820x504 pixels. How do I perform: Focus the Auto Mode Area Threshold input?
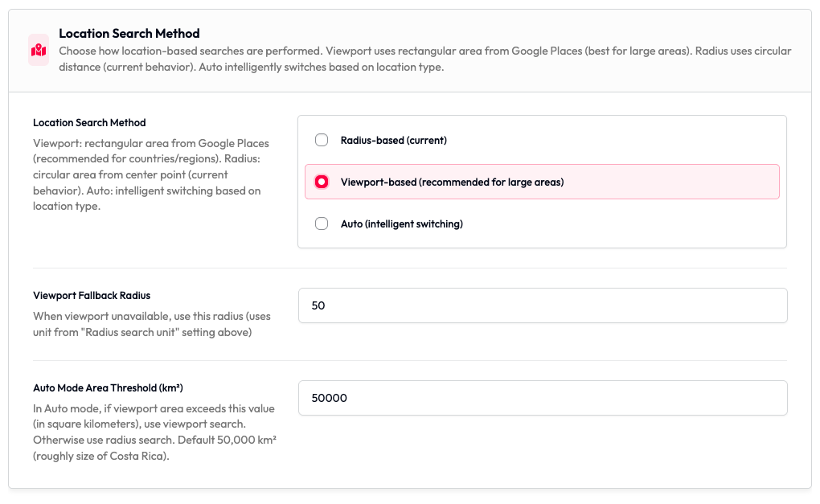pos(543,398)
